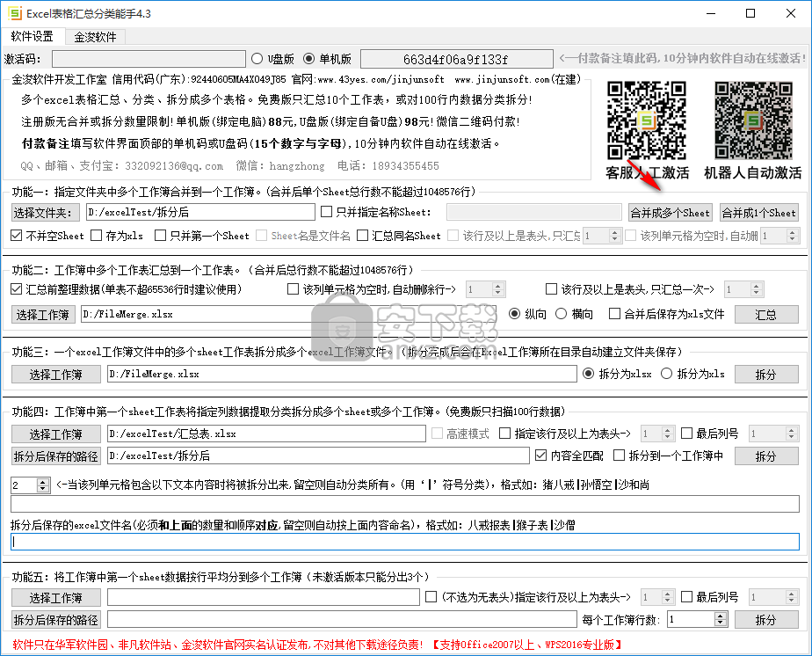
Task: Click 选择工作簿 button in 功能四
Action: 56,434
